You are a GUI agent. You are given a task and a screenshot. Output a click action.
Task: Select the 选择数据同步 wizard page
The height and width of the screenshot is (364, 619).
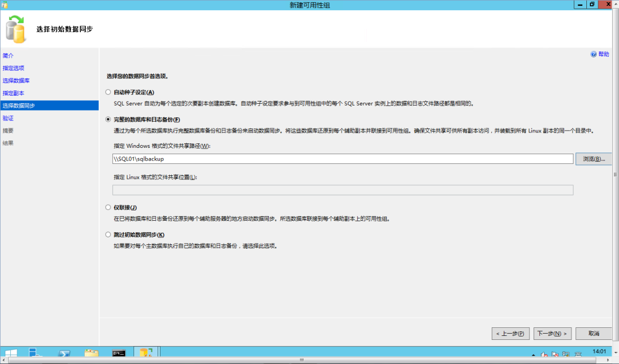click(x=49, y=105)
